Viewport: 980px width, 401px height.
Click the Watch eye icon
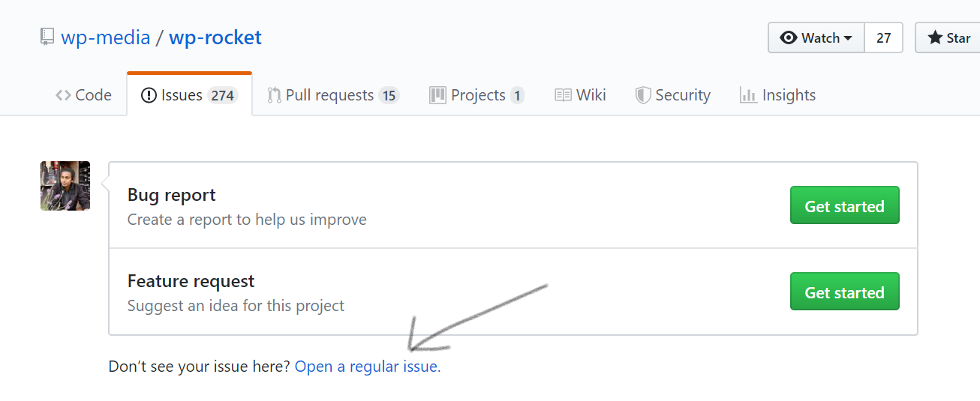click(789, 37)
